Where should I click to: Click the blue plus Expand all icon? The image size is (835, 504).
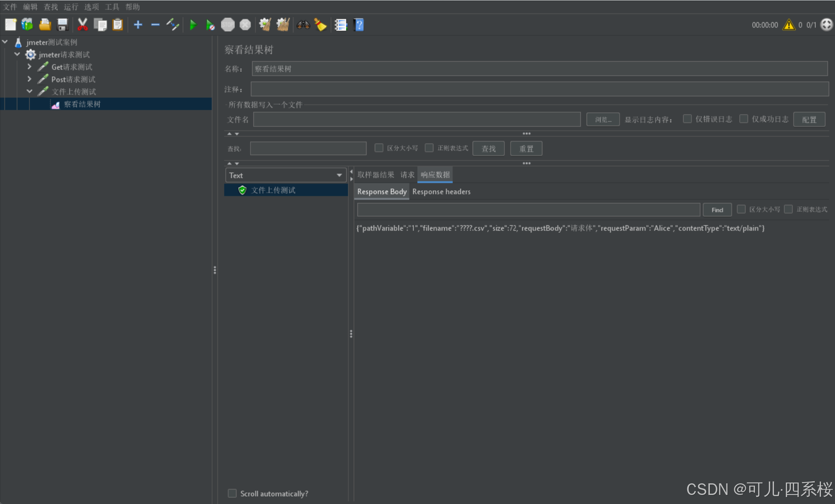point(138,25)
